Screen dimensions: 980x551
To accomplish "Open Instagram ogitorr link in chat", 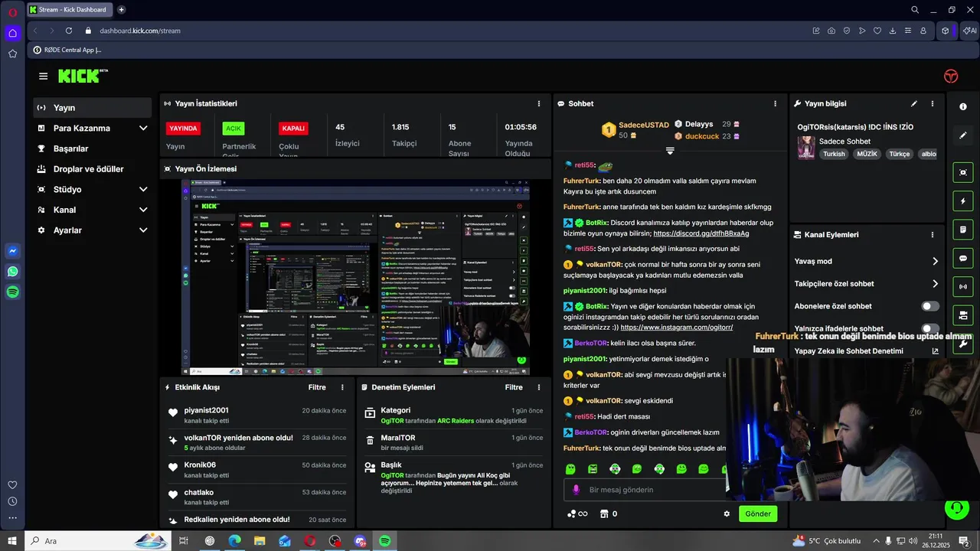I will click(x=676, y=328).
